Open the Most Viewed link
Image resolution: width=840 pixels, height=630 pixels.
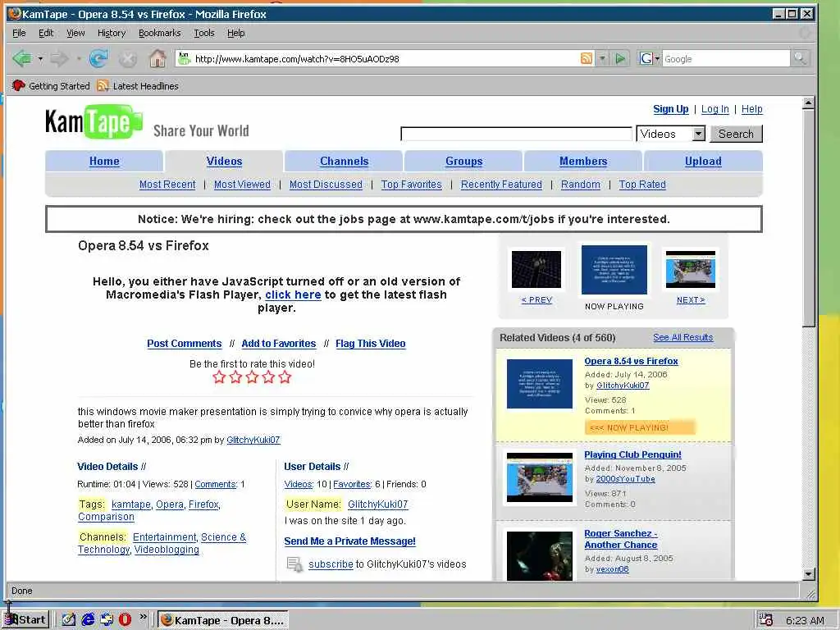[242, 185]
